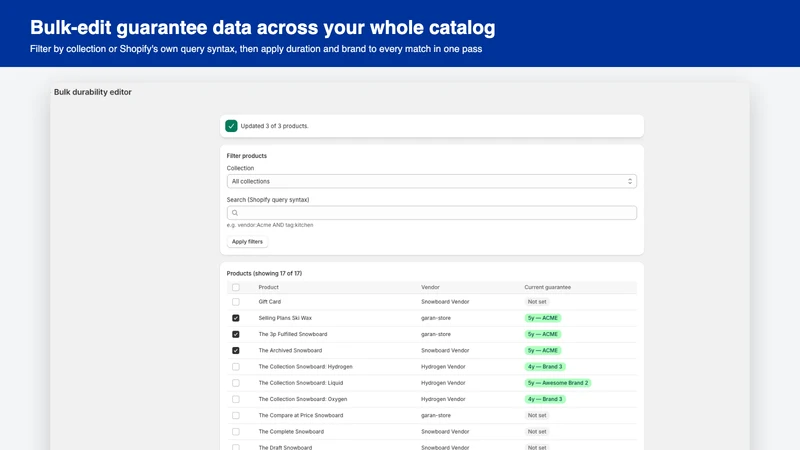800x450 pixels.
Task: Click the Selling Plans Ski Wax name
Action: [x=285, y=318]
